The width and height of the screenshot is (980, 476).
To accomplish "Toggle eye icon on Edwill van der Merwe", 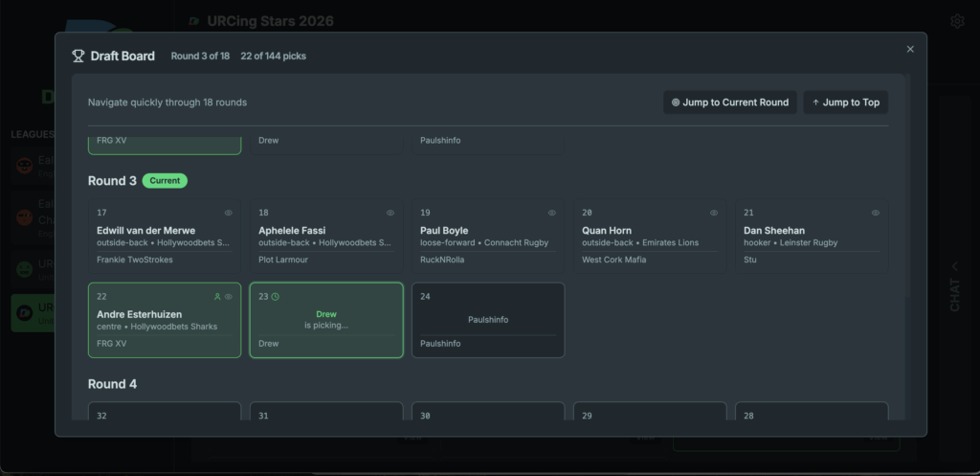I will [229, 213].
